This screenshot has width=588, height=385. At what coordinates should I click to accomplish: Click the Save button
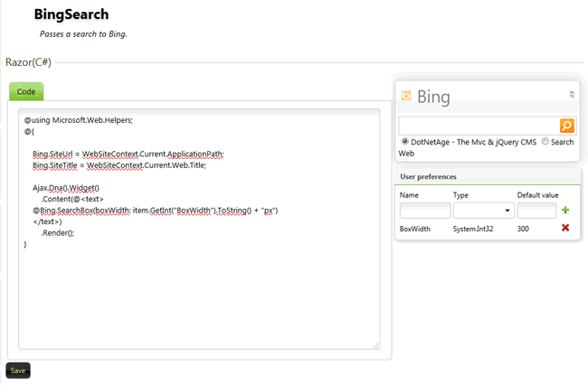(18, 371)
